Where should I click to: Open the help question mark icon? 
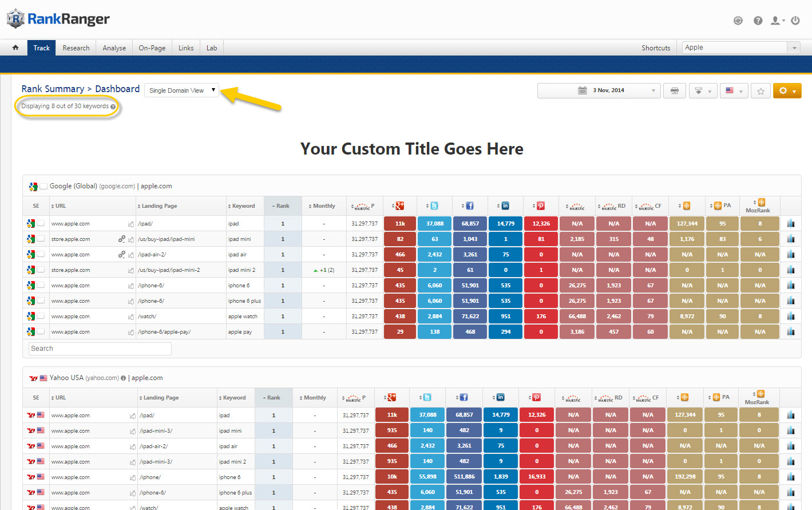coord(758,21)
